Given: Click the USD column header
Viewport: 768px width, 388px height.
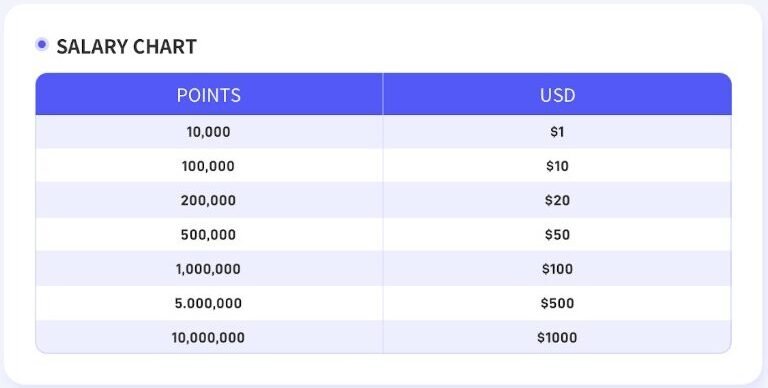Looking at the screenshot, I should (557, 95).
